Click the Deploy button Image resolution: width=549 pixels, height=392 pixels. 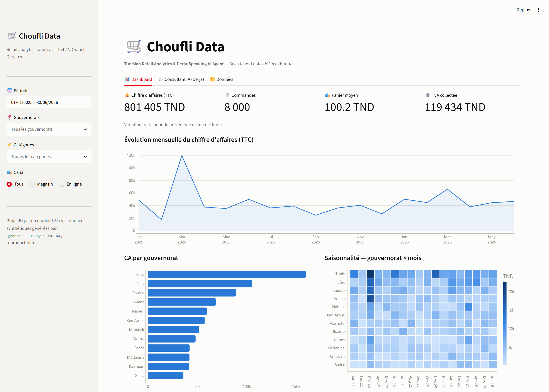click(x=523, y=10)
